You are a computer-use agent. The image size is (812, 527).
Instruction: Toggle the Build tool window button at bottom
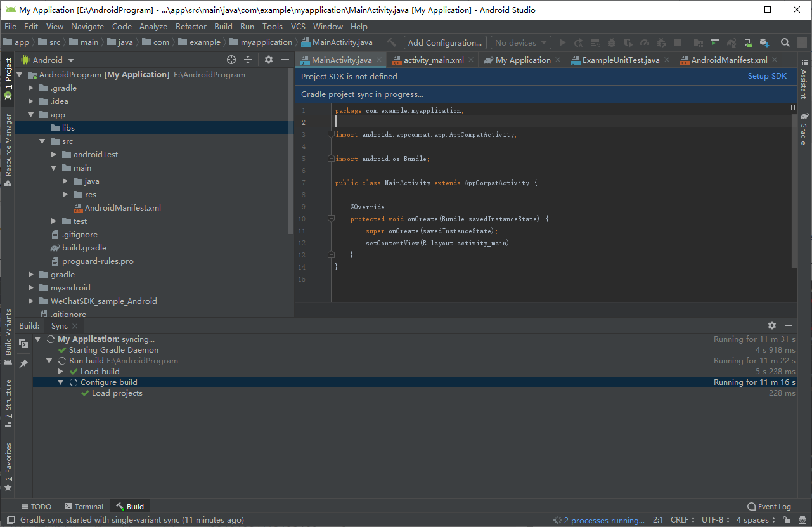pos(130,506)
